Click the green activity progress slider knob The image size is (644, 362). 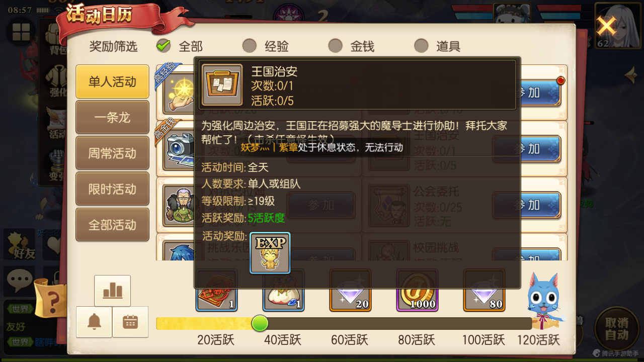click(260, 323)
